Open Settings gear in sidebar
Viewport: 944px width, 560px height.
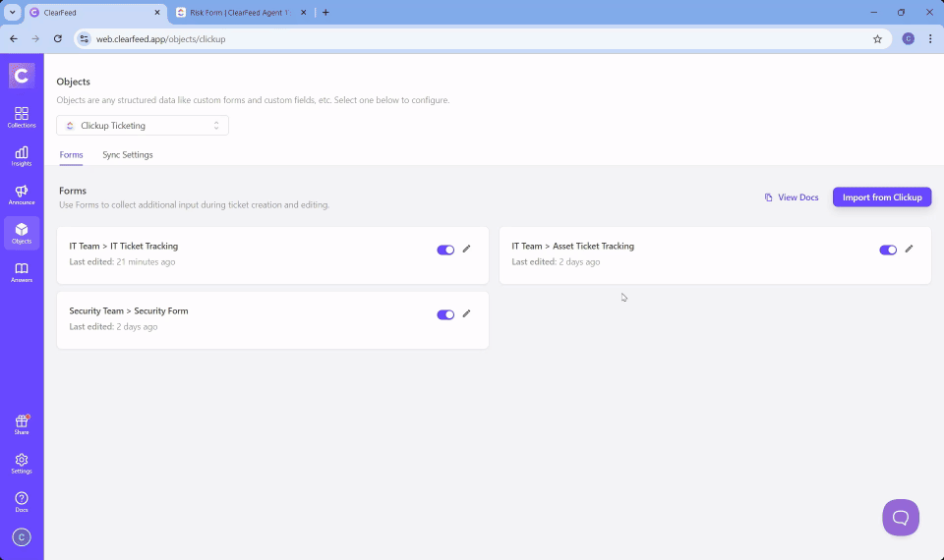coord(22,463)
